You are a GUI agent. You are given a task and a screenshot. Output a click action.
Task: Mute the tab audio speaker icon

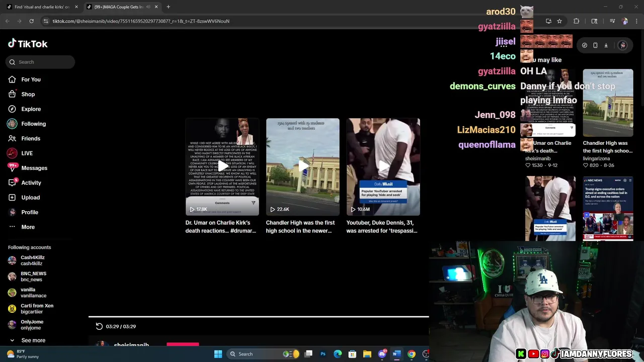(148, 7)
